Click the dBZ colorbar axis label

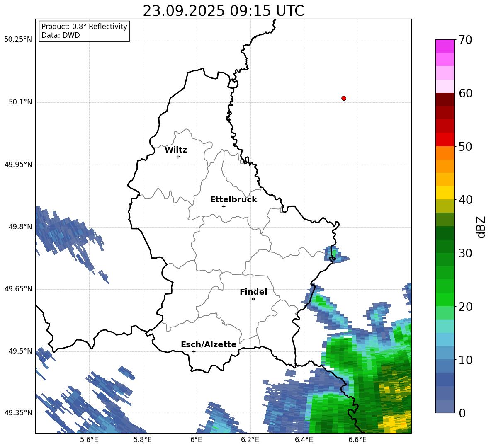pyautogui.click(x=481, y=227)
